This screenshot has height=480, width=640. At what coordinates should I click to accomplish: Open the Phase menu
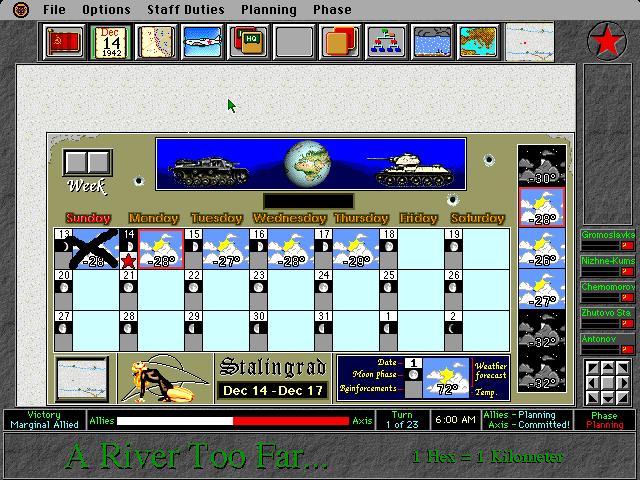click(x=332, y=10)
